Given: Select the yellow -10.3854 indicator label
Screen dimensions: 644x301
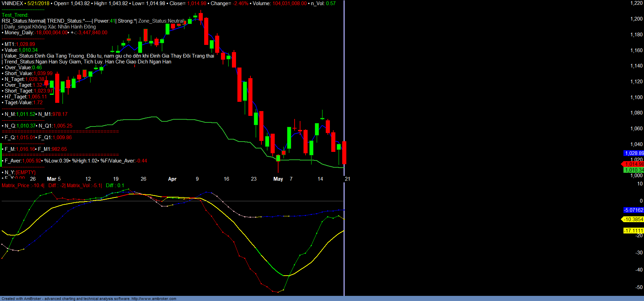Looking at the screenshot, I should click(633, 219).
